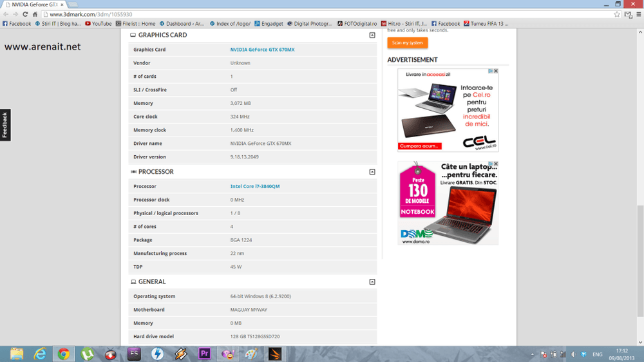Open the ENG language switcher

click(597, 354)
